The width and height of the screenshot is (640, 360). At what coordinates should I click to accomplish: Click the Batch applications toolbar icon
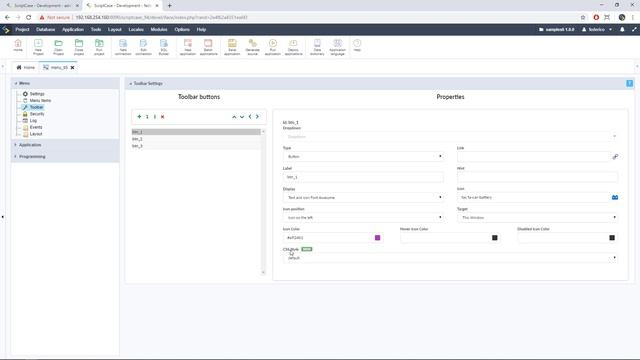tap(208, 47)
